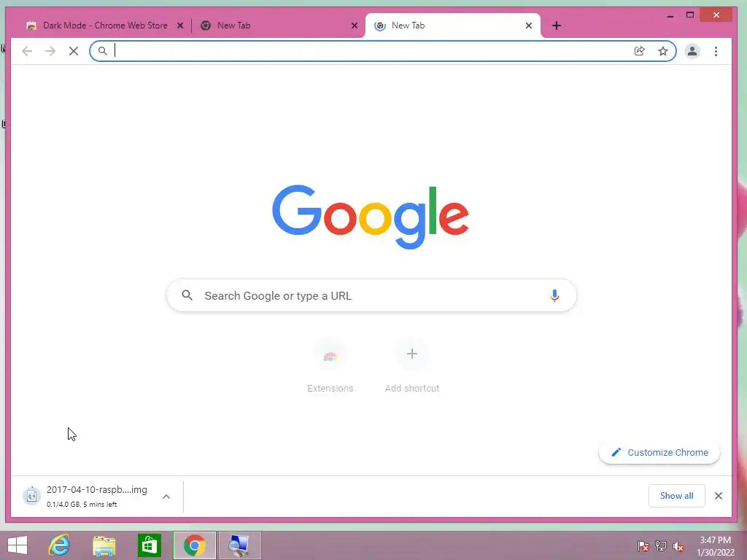The width and height of the screenshot is (747, 560).
Task: Open File Explorer from the taskbar
Action: 104,545
